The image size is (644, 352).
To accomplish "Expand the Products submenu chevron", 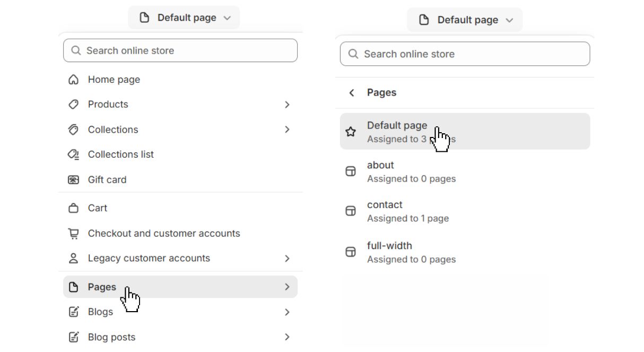I will point(287,104).
